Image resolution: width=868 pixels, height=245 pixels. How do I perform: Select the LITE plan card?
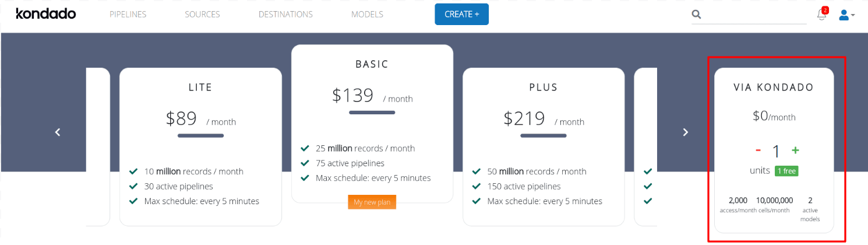pos(200,146)
